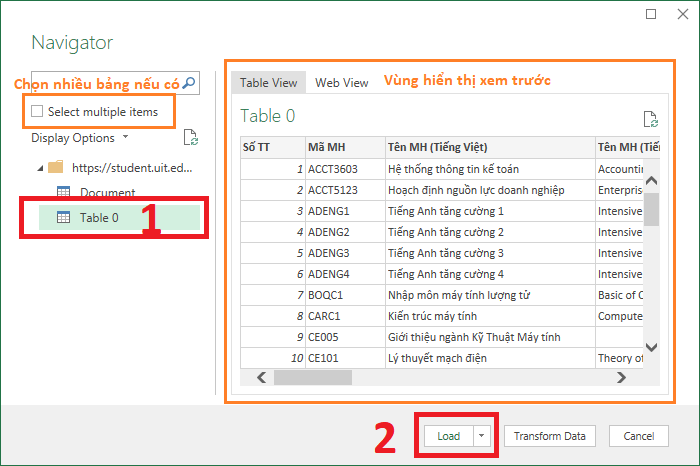This screenshot has height=466, width=700.
Task: Click the folder icon for student.uit.ed...
Action: tap(56, 167)
